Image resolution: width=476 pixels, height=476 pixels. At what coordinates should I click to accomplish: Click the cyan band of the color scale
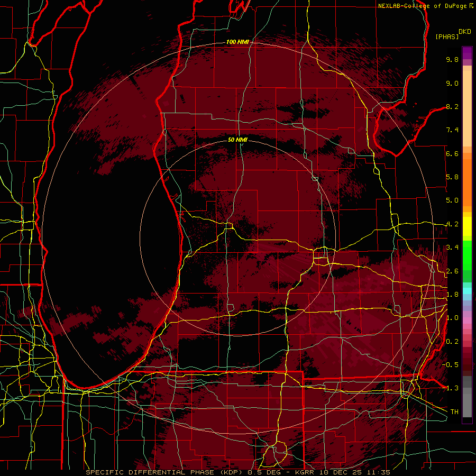[x=467, y=291]
